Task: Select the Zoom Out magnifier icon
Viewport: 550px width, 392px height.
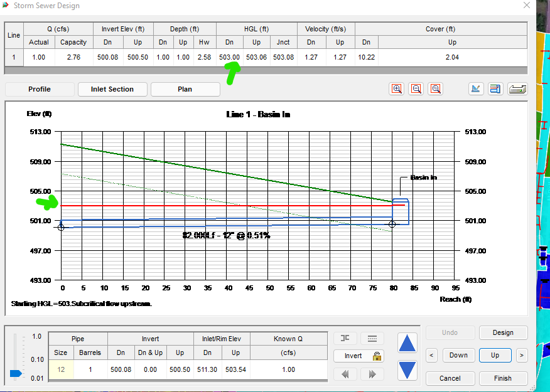Action: click(x=416, y=88)
